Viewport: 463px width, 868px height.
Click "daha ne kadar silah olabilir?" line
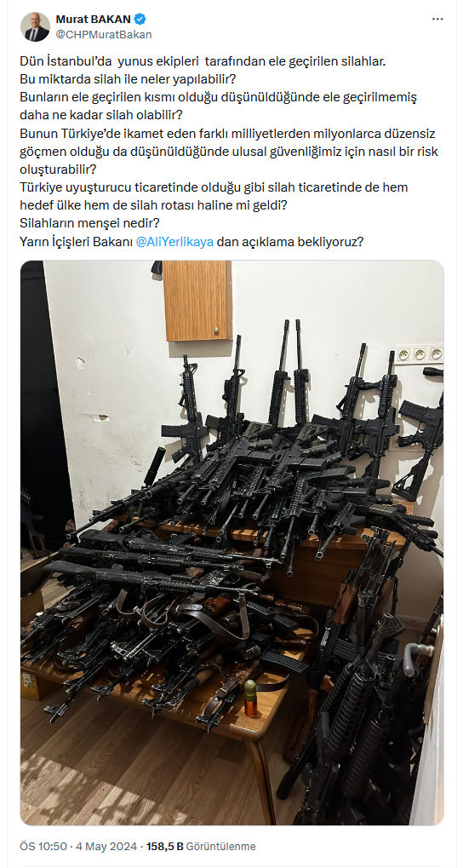[x=97, y=117]
